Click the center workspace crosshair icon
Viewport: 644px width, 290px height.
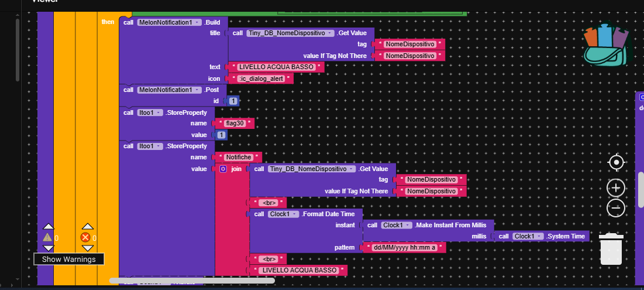tap(616, 162)
